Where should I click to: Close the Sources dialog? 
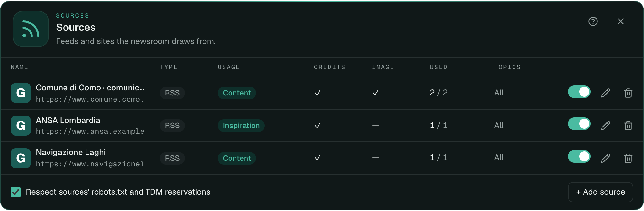click(x=620, y=21)
